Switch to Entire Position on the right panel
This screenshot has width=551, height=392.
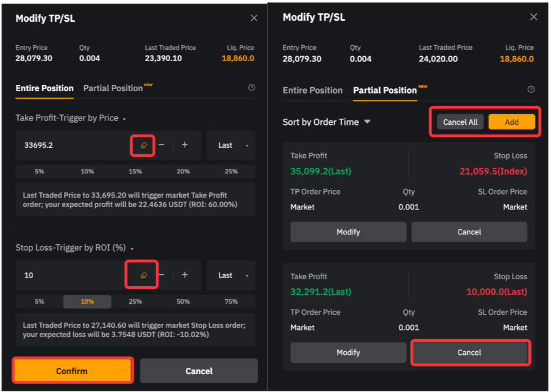(x=313, y=91)
